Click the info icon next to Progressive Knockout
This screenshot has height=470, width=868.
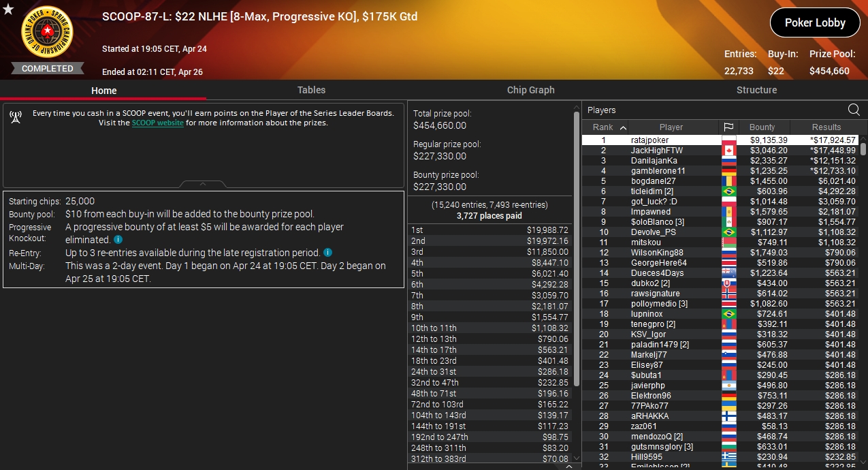pyautogui.click(x=118, y=240)
